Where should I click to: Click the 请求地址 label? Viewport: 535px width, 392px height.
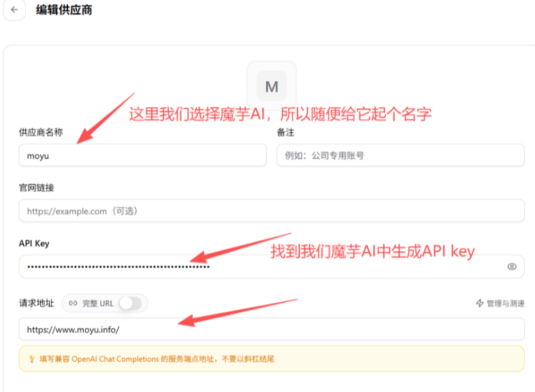[x=37, y=303]
